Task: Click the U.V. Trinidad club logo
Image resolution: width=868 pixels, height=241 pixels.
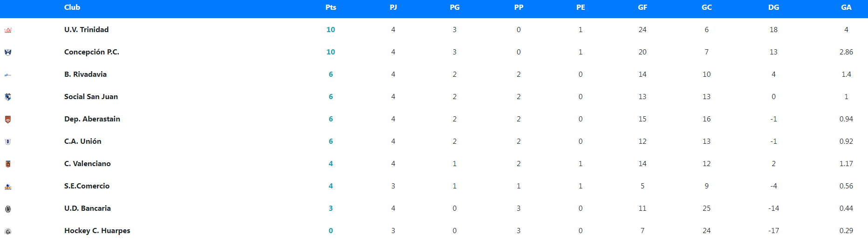Action: pos(8,30)
